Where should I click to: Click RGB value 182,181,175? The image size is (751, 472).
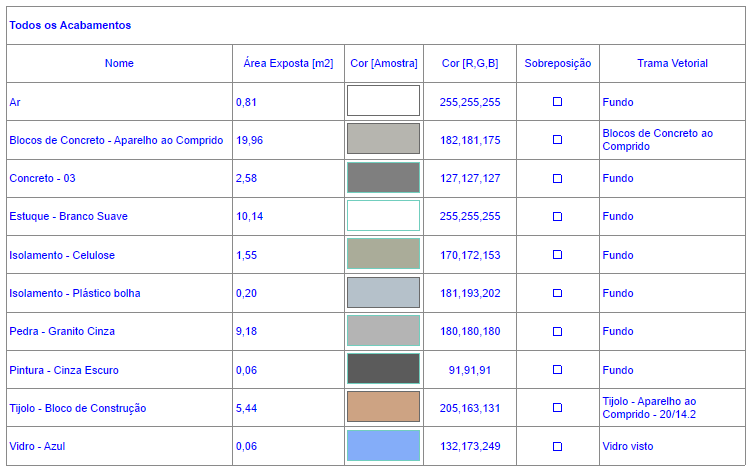click(470, 140)
